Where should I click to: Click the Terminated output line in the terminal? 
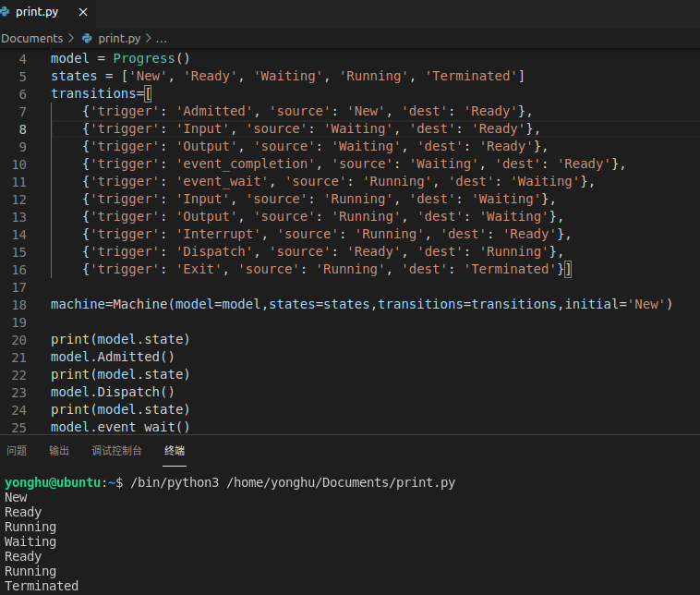pyautogui.click(x=42, y=586)
